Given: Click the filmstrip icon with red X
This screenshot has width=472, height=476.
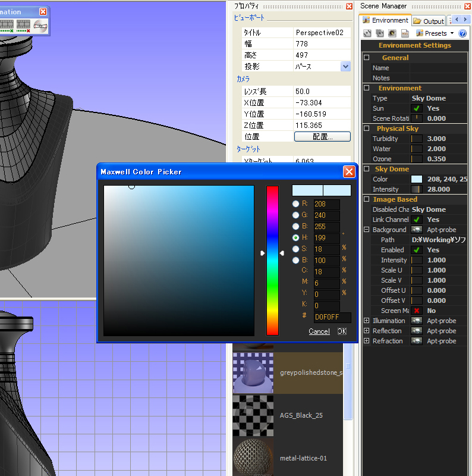Looking at the screenshot, I should pos(23,26).
